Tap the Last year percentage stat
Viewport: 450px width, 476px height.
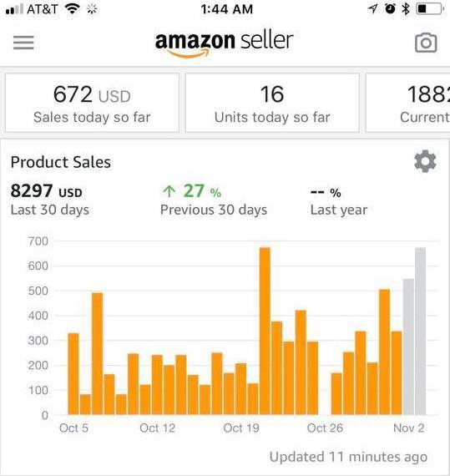point(339,201)
